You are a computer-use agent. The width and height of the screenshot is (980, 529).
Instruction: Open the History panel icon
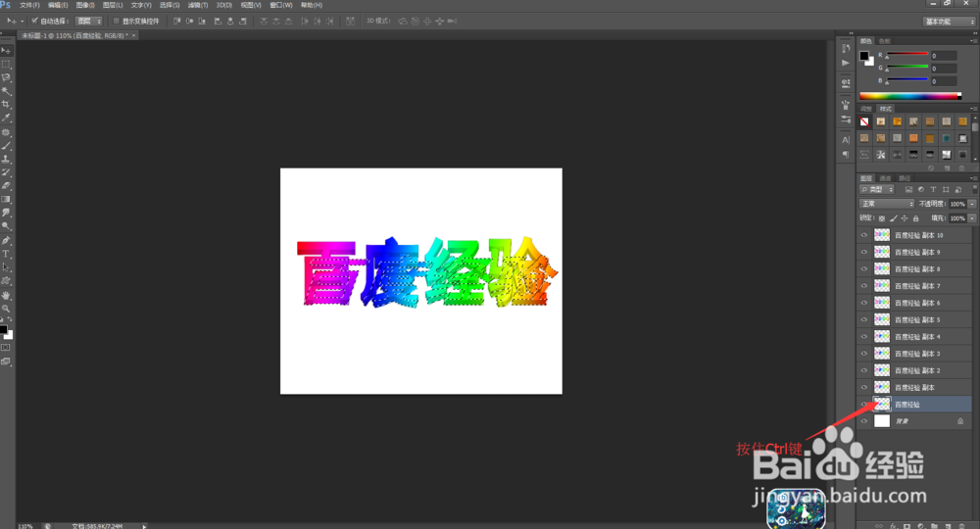pyautogui.click(x=846, y=49)
